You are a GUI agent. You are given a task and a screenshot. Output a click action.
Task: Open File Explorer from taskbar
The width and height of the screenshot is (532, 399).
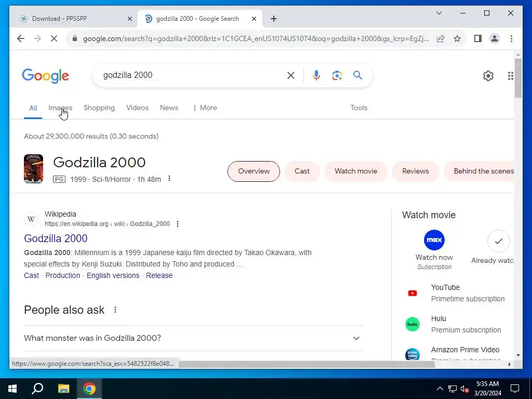[x=63, y=389]
